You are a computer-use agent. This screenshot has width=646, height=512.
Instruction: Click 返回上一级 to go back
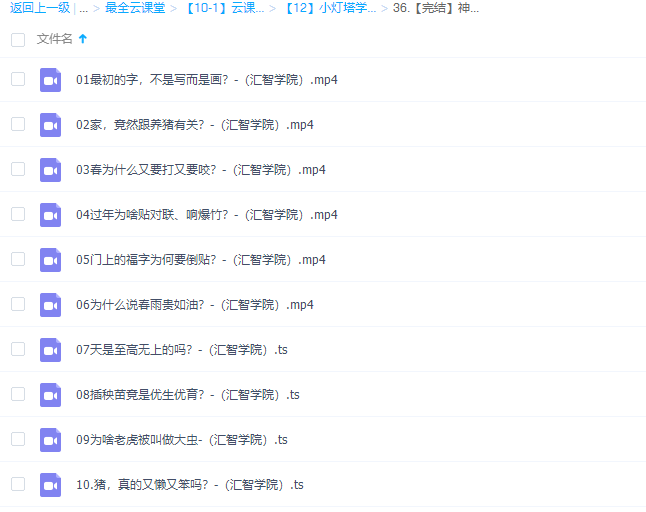click(35, 9)
